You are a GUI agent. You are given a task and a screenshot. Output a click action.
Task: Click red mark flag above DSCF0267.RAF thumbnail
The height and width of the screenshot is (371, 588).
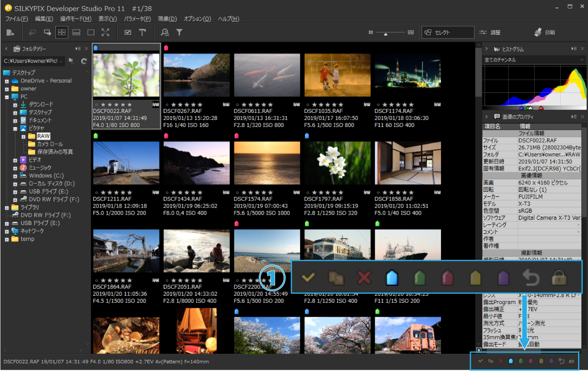[x=166, y=48]
